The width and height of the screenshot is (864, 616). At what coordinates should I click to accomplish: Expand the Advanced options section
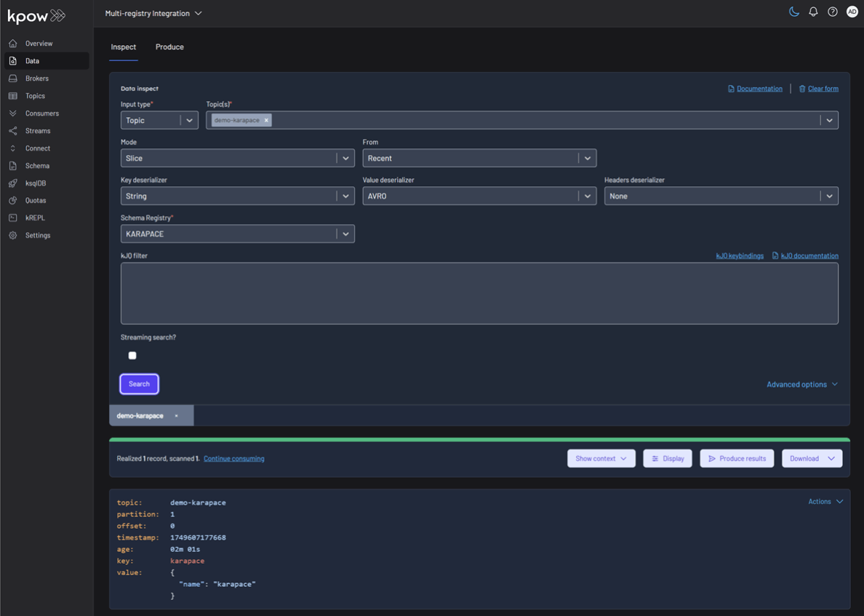pyautogui.click(x=801, y=384)
